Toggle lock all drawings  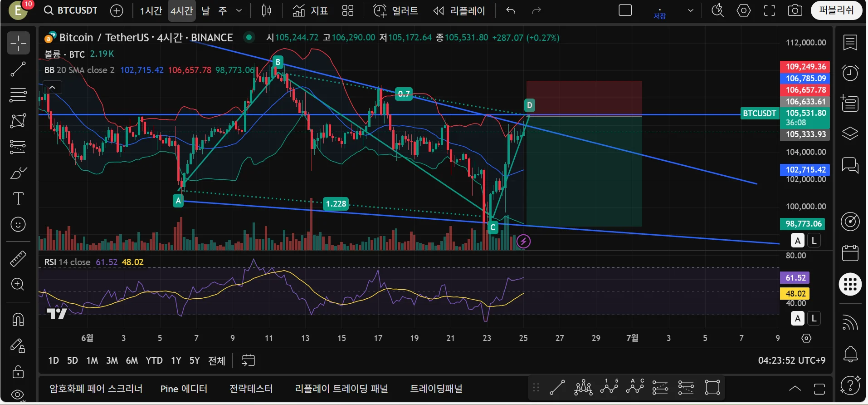[x=18, y=372]
